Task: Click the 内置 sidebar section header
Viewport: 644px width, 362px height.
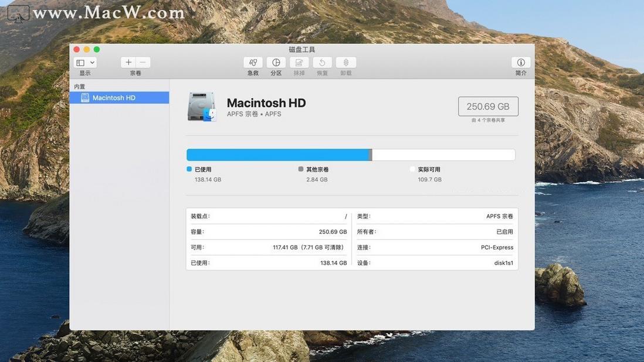Action: (79, 87)
